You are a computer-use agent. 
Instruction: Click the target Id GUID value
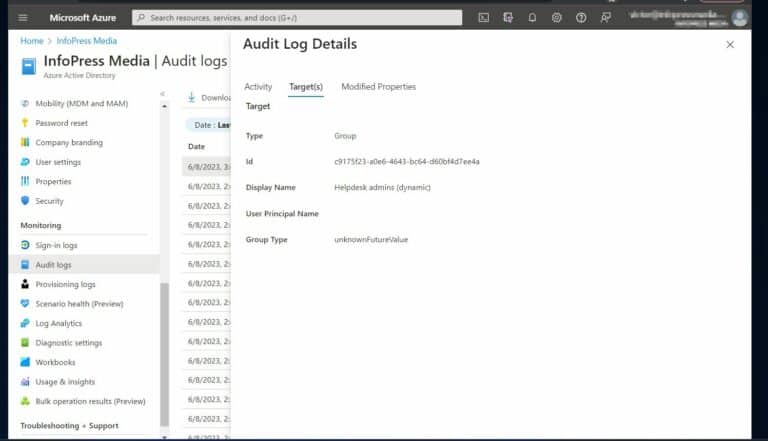pos(407,162)
